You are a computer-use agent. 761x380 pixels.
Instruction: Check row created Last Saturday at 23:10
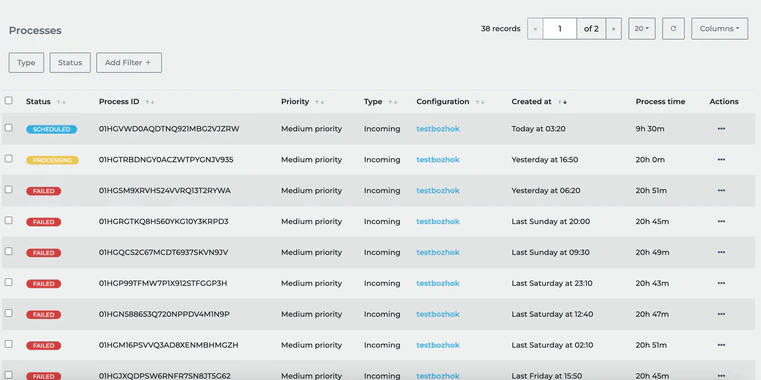click(x=8, y=282)
